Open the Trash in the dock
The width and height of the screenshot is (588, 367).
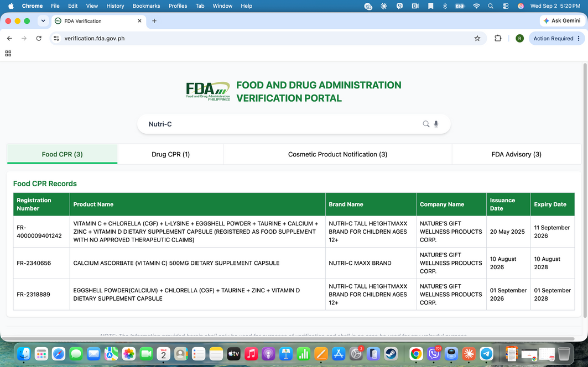tap(564, 354)
